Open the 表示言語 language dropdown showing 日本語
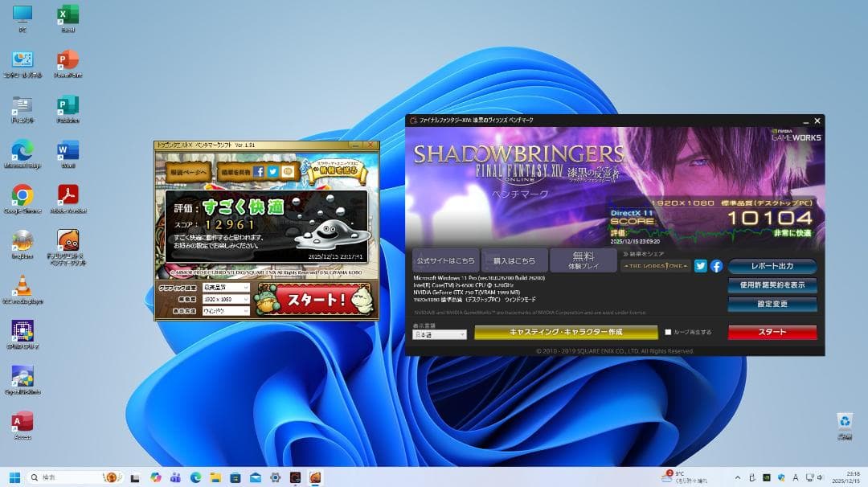 438,334
